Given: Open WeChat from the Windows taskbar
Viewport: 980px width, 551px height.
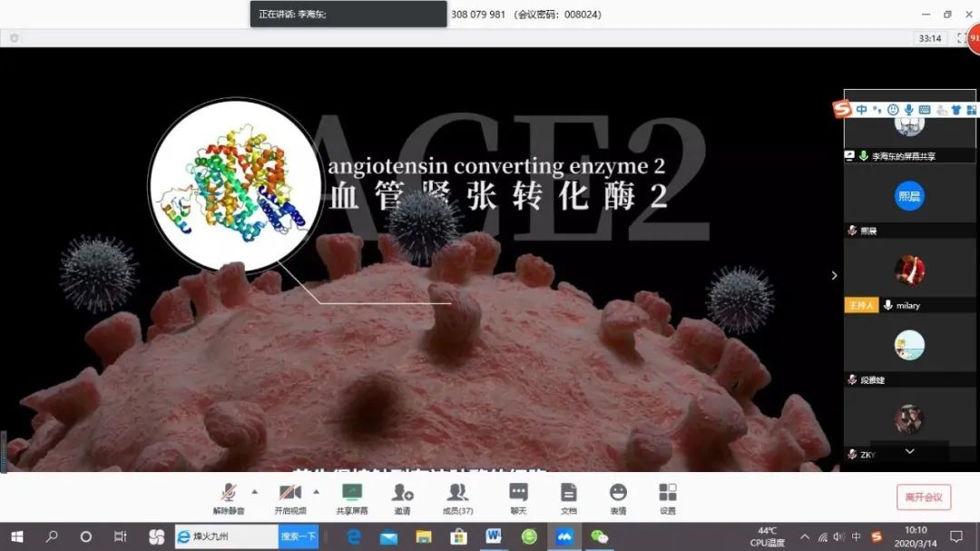Looking at the screenshot, I should (599, 536).
